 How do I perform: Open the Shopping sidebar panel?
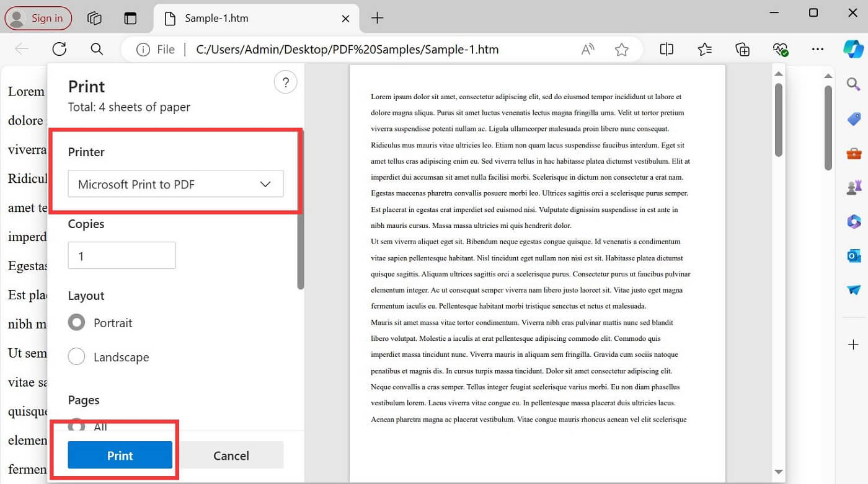pos(854,119)
